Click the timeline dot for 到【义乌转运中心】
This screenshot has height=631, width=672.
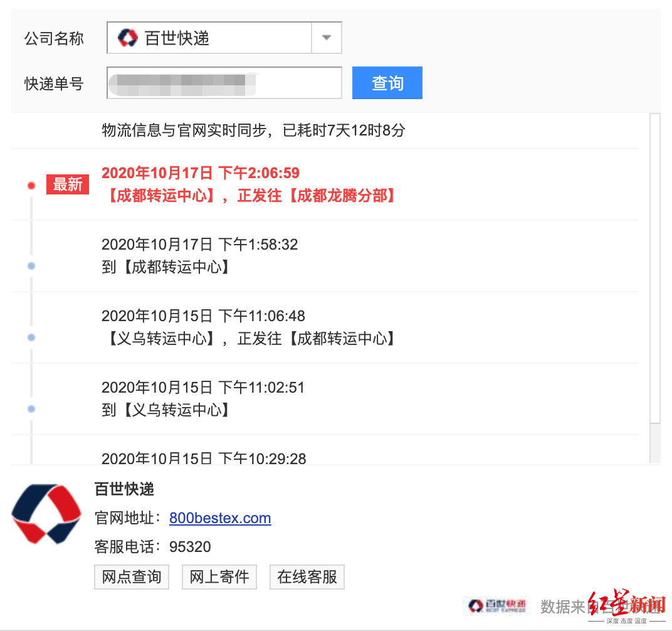pyautogui.click(x=31, y=409)
